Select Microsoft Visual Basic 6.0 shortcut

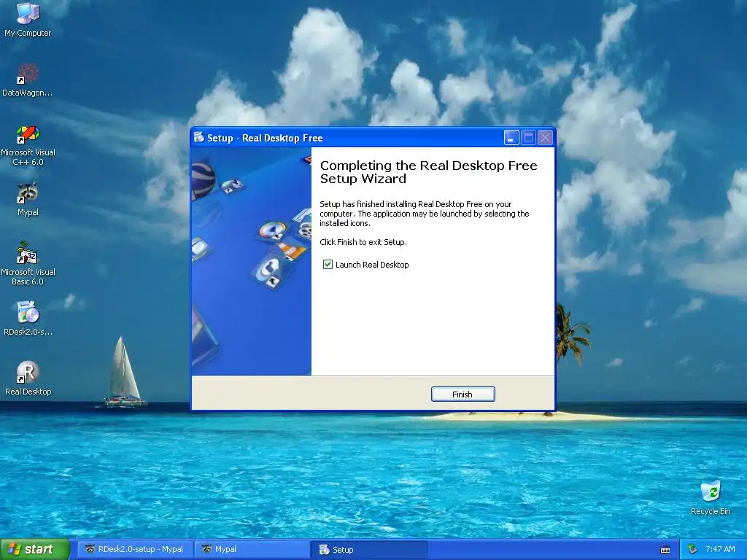28,263
